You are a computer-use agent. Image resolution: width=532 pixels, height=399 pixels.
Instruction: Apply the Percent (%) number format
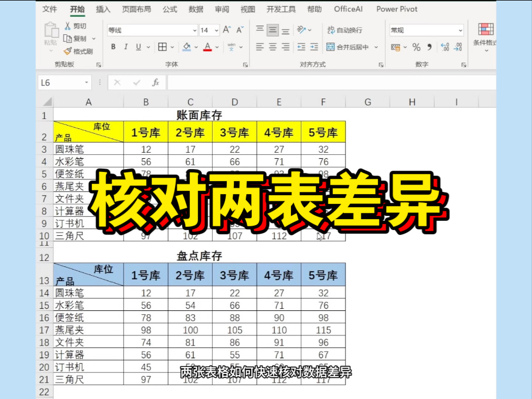pos(416,48)
